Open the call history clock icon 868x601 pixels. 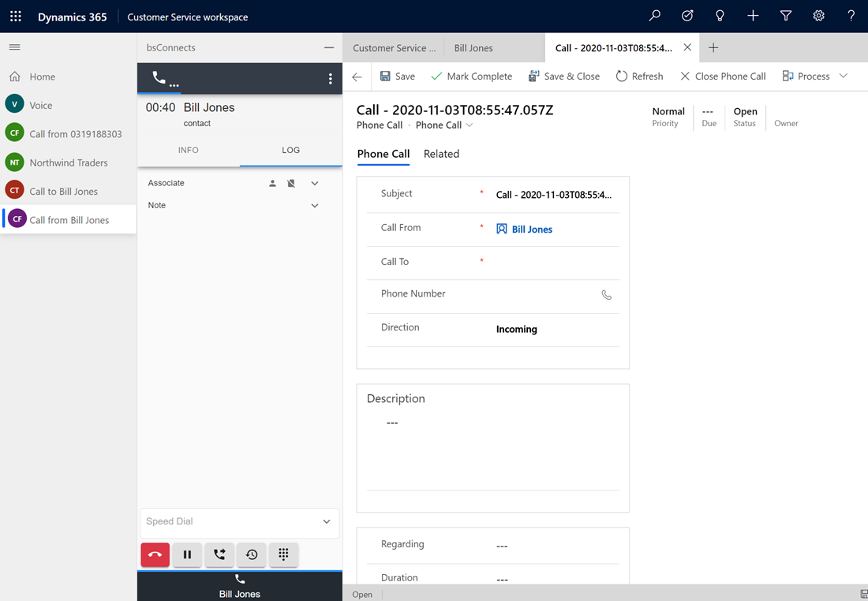coord(251,554)
